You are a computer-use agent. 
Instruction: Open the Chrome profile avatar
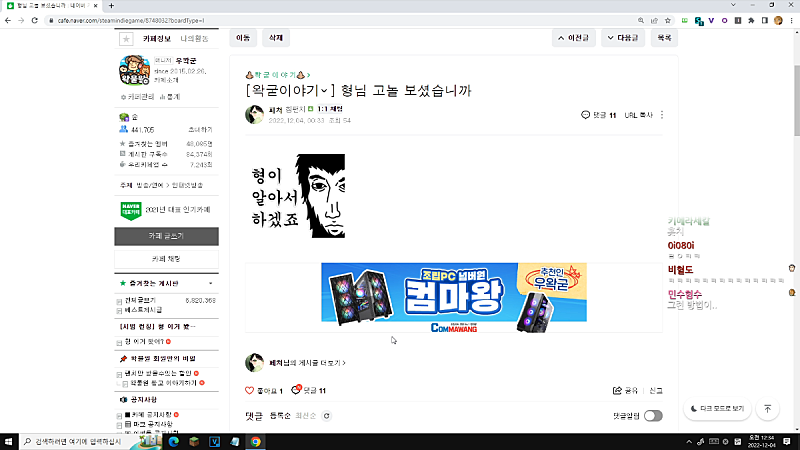[778, 20]
